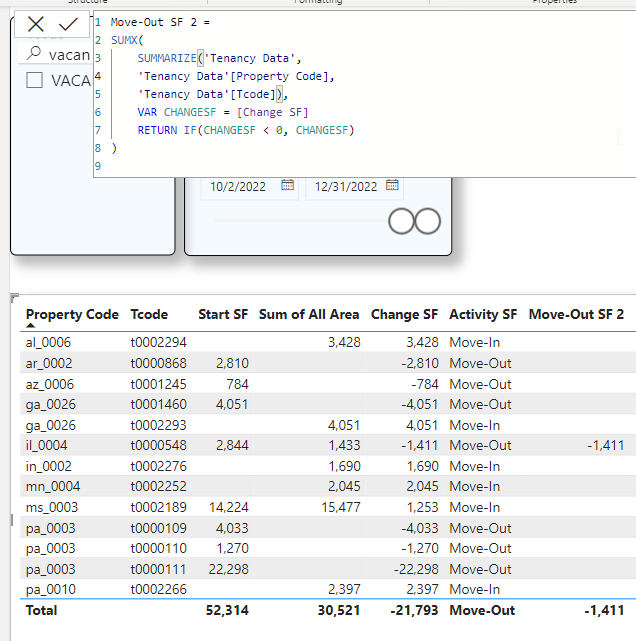The width and height of the screenshot is (636, 641).
Task: Click formula line 1 Move-Out SF 2 =
Action: [160, 22]
